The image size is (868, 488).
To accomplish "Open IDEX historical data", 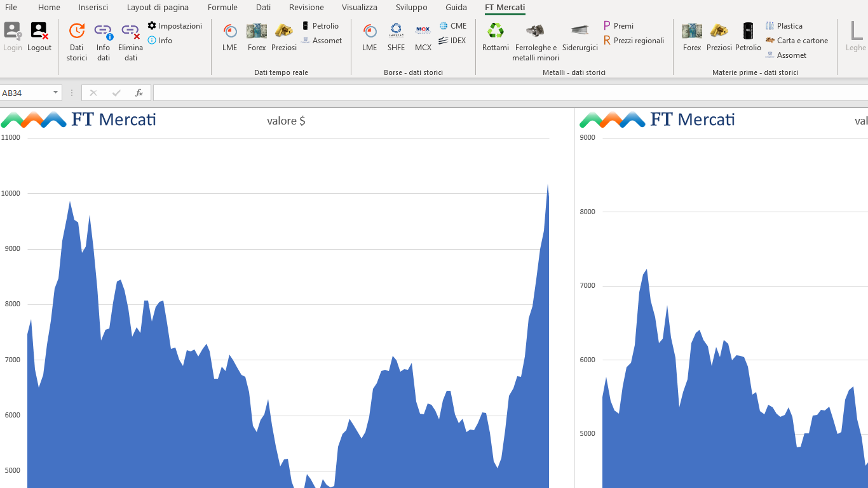I will (452, 41).
